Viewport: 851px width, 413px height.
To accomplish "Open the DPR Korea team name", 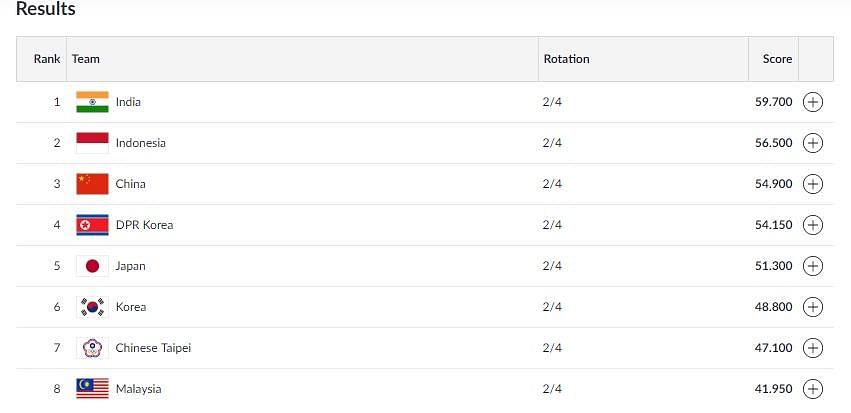I will coord(144,225).
